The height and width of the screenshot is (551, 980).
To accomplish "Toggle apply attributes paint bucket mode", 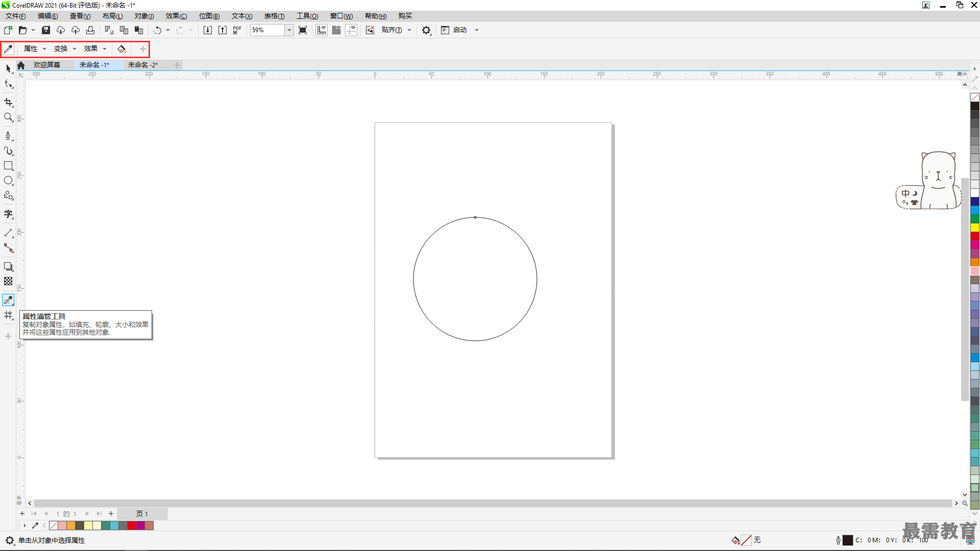I will click(x=121, y=49).
